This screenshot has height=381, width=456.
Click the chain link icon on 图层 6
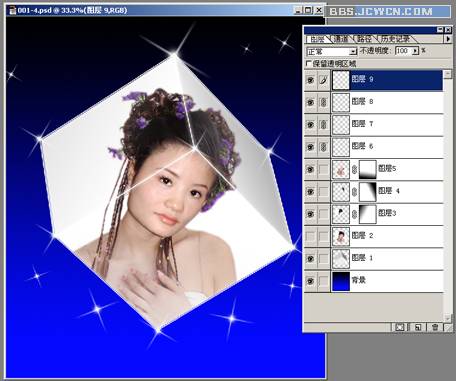[x=323, y=147]
